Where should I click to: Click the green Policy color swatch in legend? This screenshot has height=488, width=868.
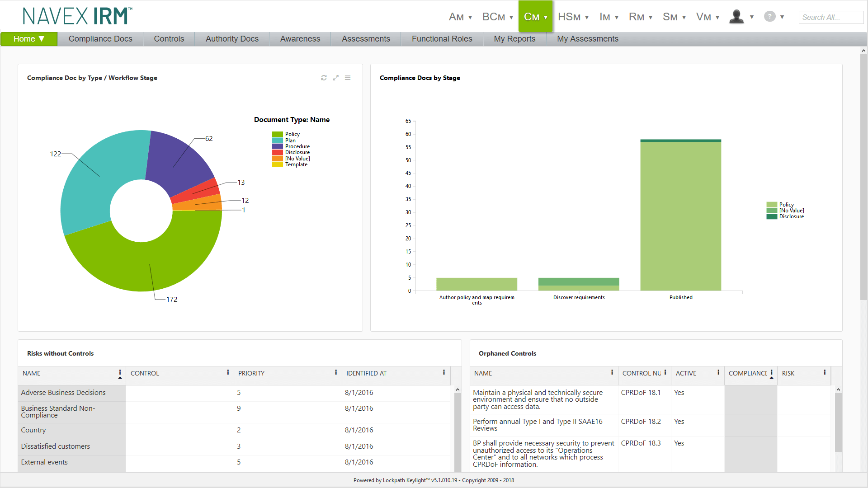point(277,134)
